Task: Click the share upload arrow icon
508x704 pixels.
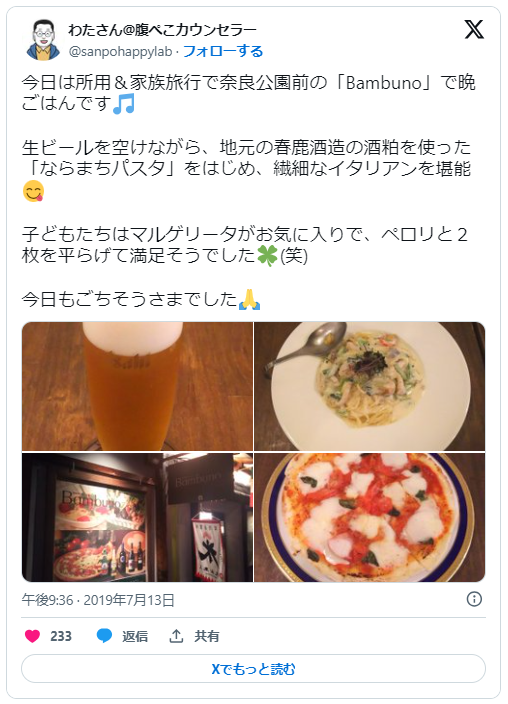Action: (x=176, y=636)
